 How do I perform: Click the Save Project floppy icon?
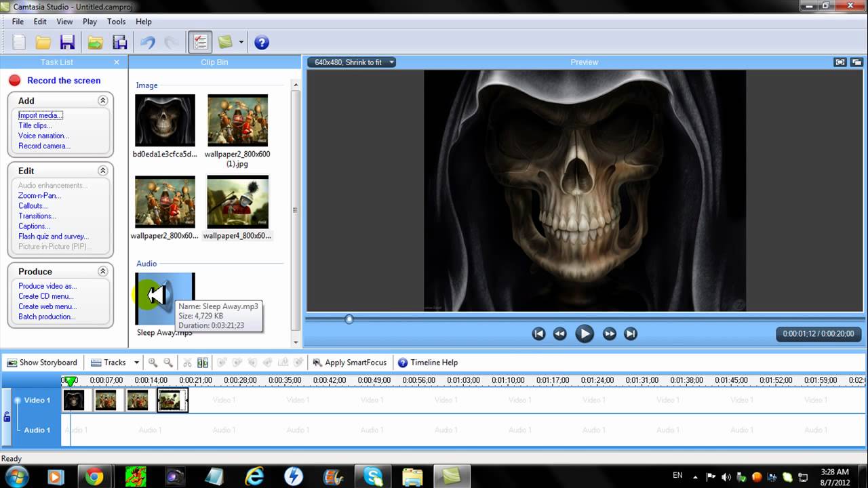pos(67,43)
